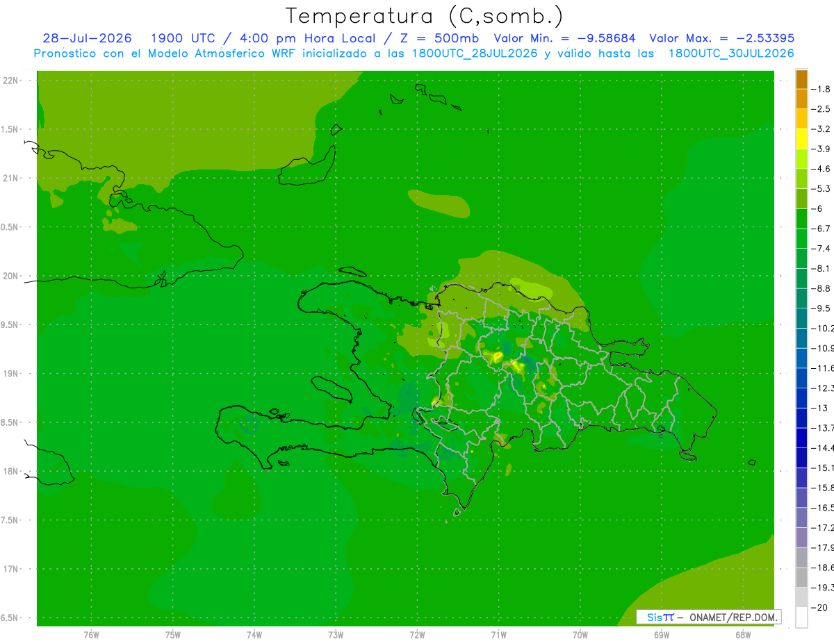
Task: Click the title 'Temperatura (C,somb.)'
Action: coord(425,16)
